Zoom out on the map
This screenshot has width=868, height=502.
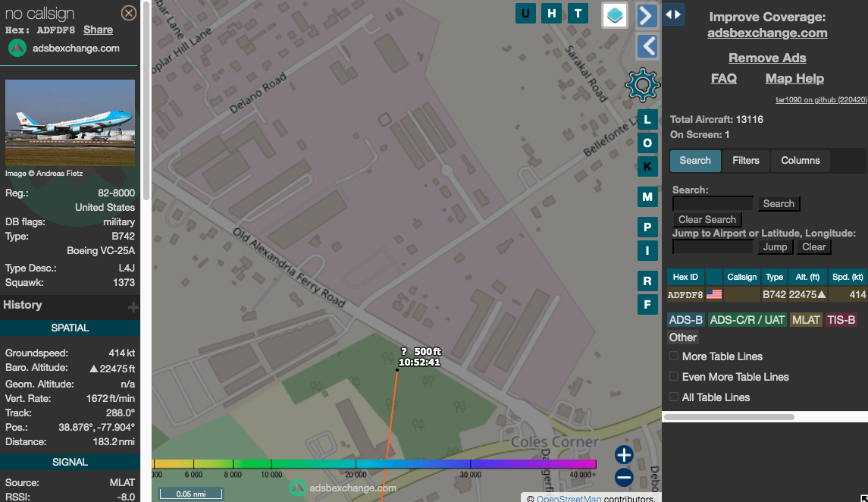coord(624,477)
